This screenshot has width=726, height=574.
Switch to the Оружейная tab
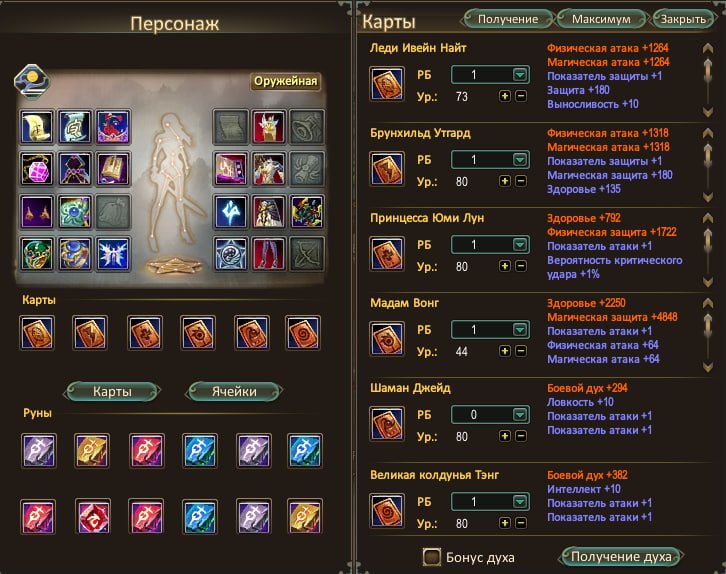pos(286,81)
